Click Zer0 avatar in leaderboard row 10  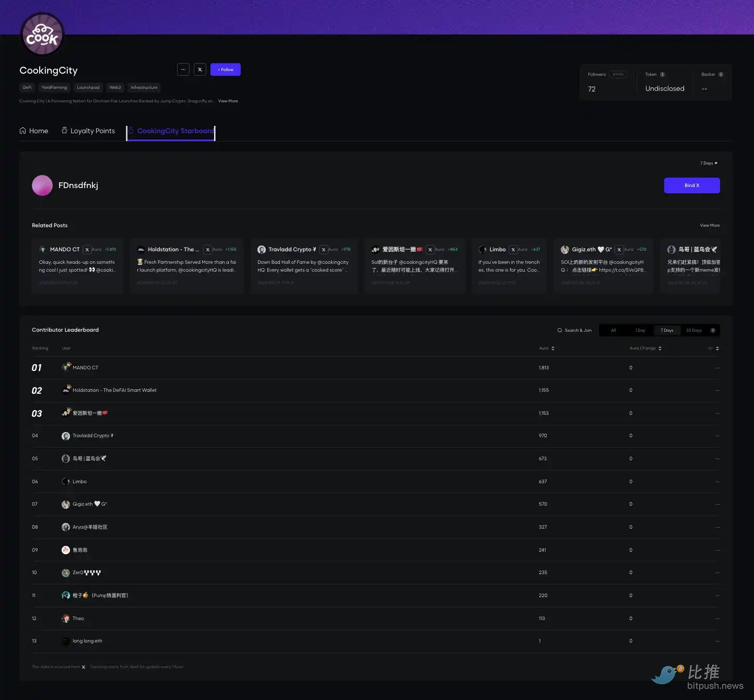coord(66,573)
